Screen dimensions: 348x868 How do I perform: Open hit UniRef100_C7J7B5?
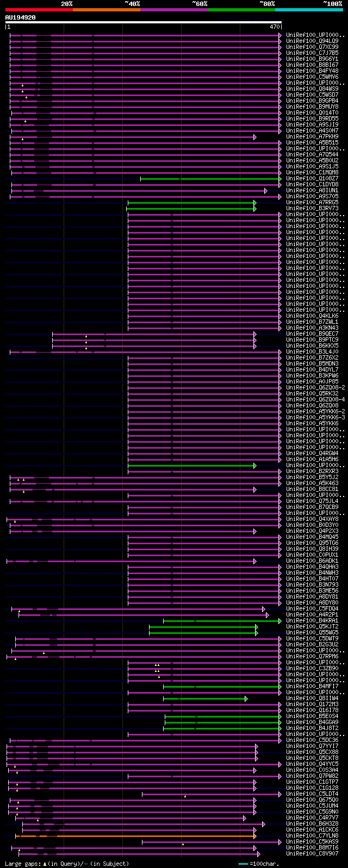[x=312, y=53]
